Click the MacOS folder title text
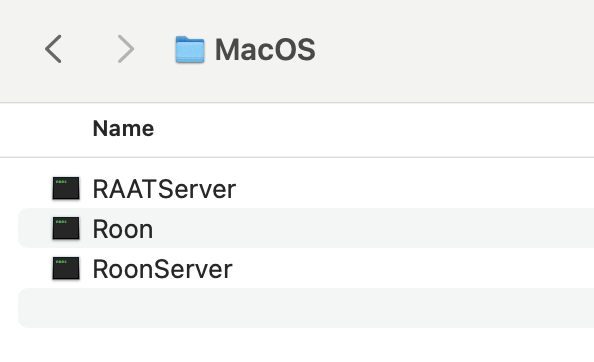The width and height of the screenshot is (594, 362). pos(265,49)
